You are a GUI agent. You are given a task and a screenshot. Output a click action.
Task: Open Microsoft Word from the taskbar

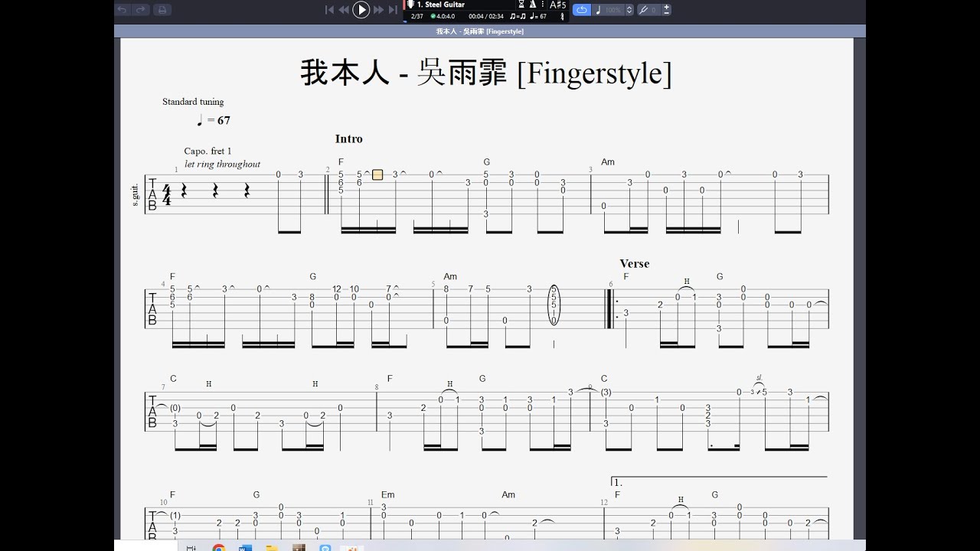tap(245, 548)
